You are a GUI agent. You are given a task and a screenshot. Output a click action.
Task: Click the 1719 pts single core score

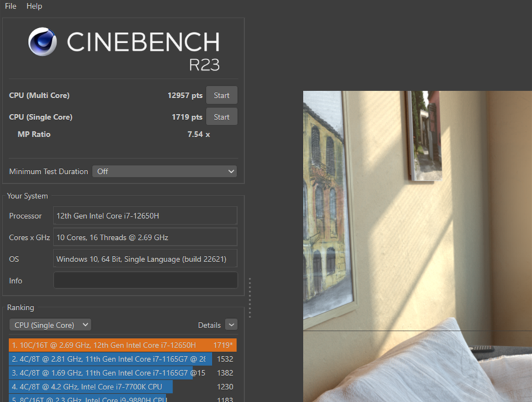click(x=187, y=117)
